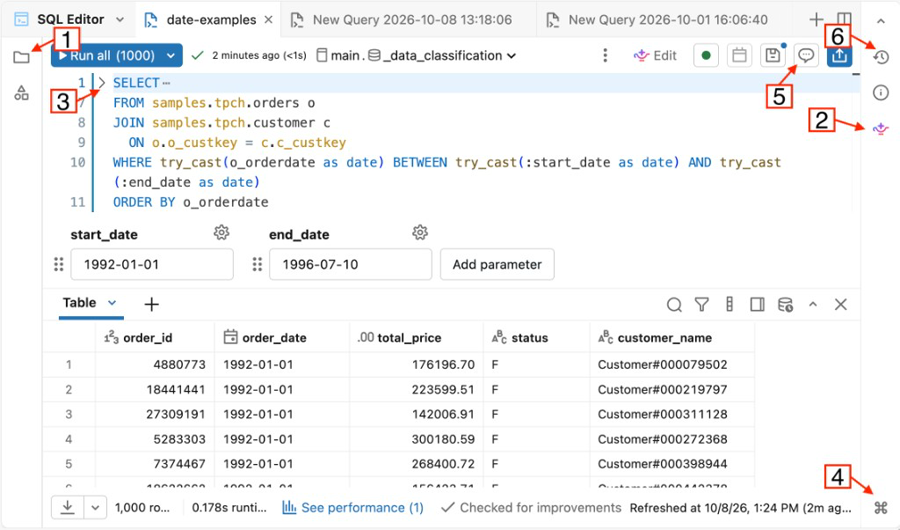Click the database with clock icon

785,304
